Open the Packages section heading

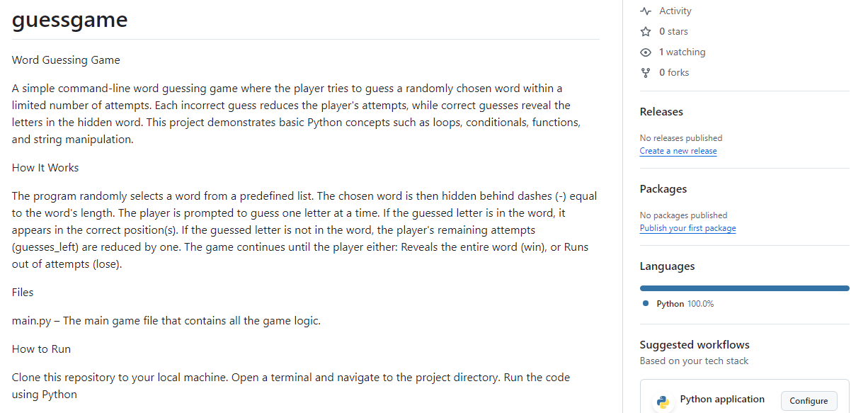tap(663, 189)
